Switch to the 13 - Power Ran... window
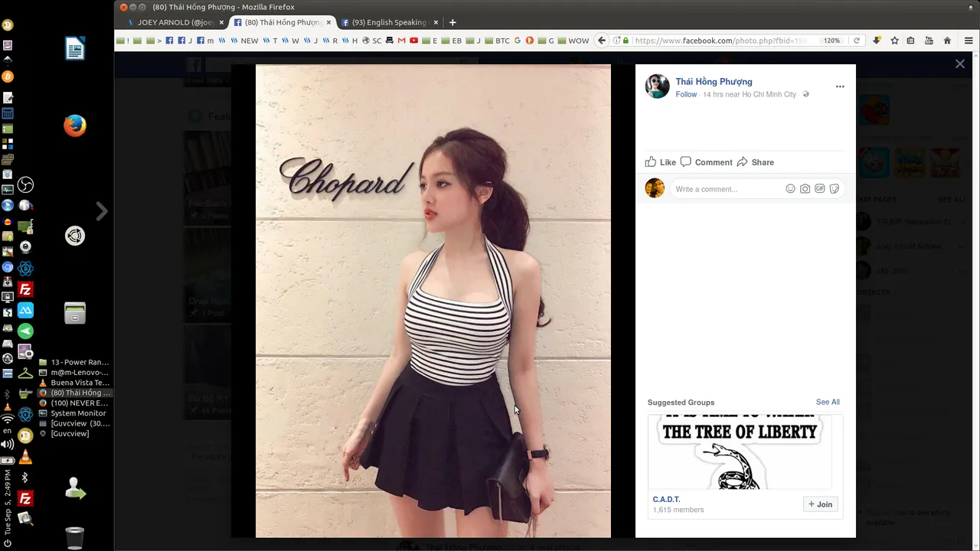Screen dimensions: 980x551 coord(74,362)
